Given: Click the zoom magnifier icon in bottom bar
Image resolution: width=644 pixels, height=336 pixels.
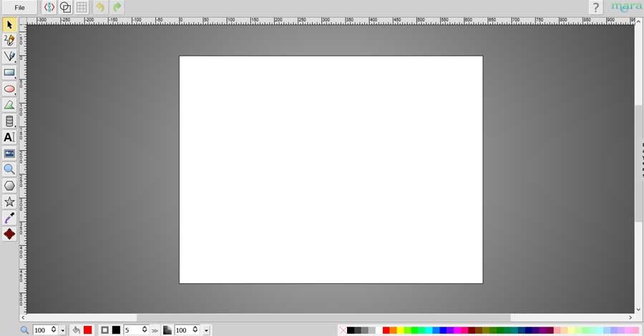Looking at the screenshot, I should pyautogui.click(x=24, y=330).
